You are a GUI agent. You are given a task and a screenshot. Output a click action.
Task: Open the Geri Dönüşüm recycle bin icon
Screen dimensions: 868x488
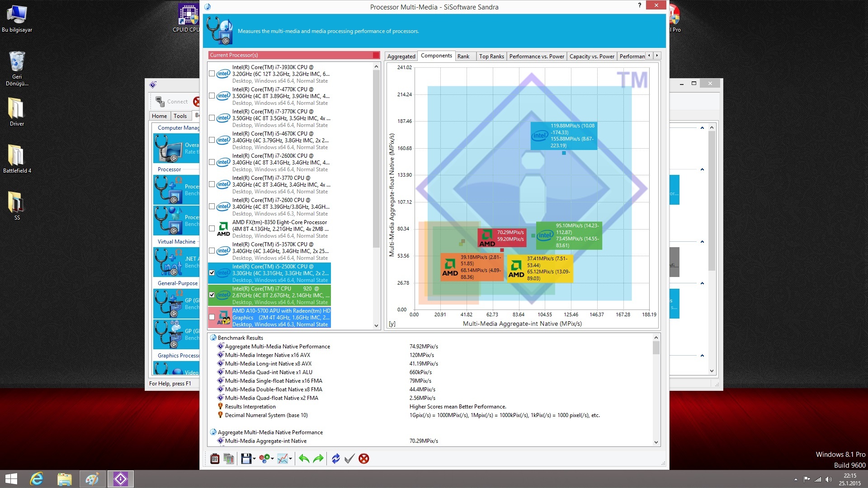click(17, 68)
